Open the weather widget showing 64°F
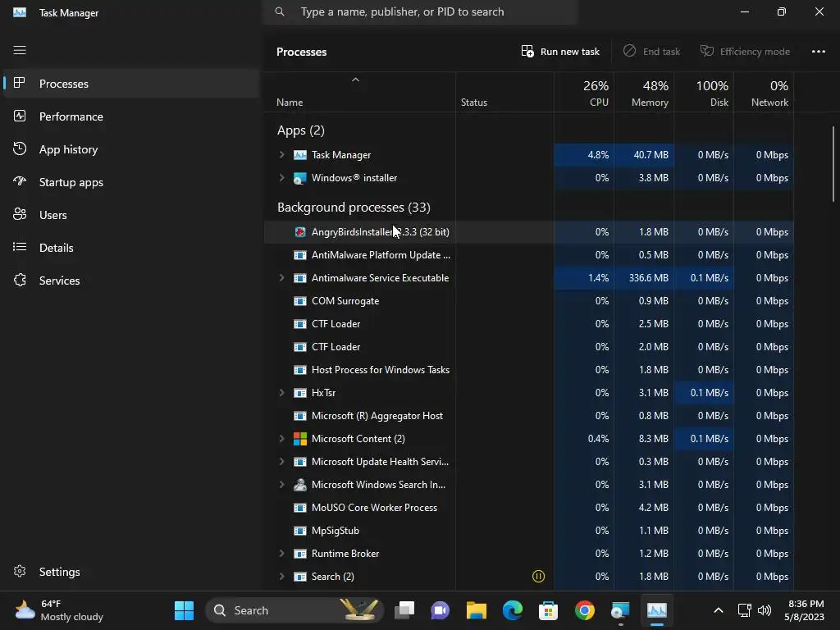Screen dimensions: 840x630 59,610
